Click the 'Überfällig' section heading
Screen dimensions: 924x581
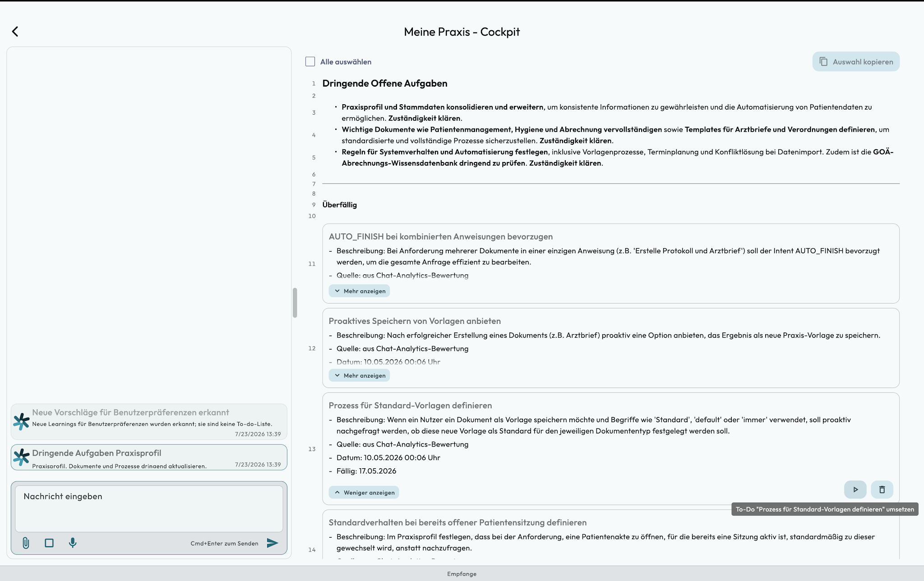point(339,205)
